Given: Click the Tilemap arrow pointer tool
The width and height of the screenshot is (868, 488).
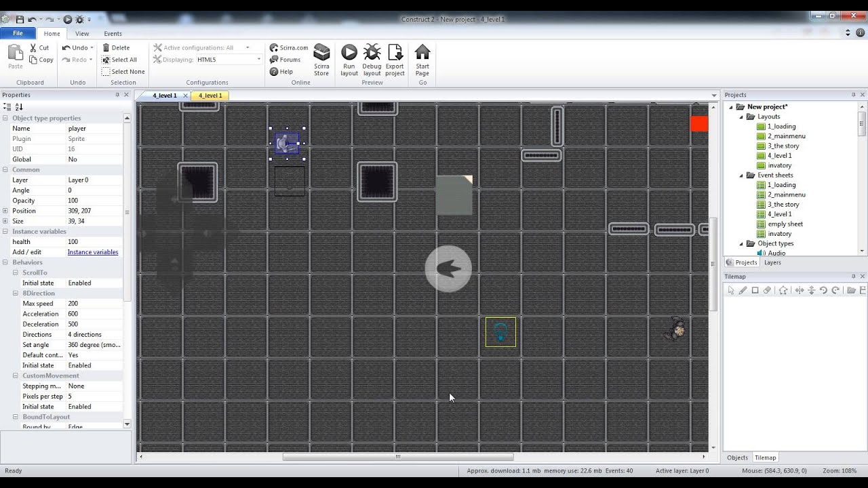Looking at the screenshot, I should pyautogui.click(x=730, y=290).
